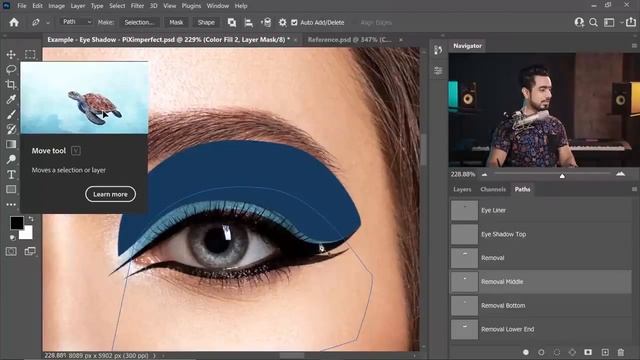The image size is (640, 360).
Task: Fill path with foreground color
Action: click(x=526, y=352)
